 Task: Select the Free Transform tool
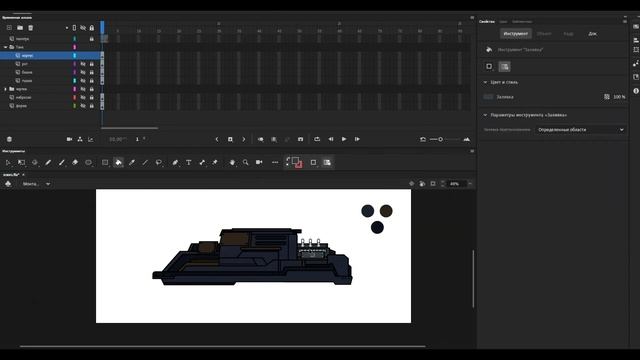pos(21,162)
